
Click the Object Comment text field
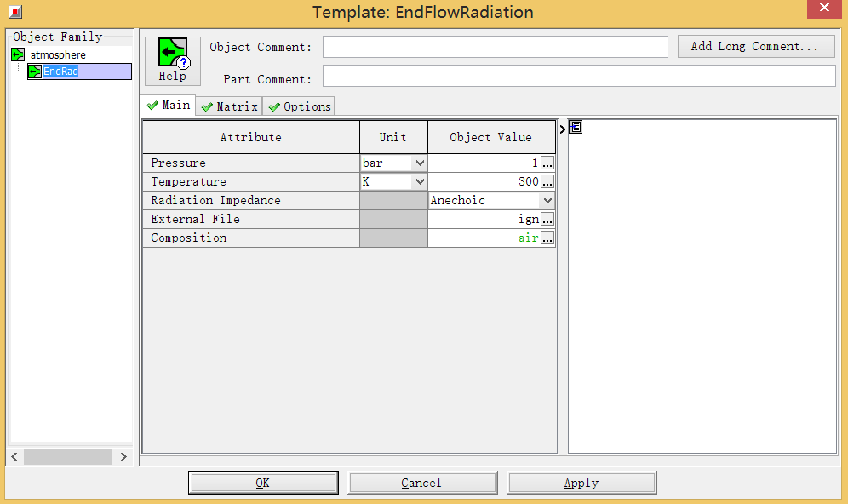pyautogui.click(x=495, y=47)
